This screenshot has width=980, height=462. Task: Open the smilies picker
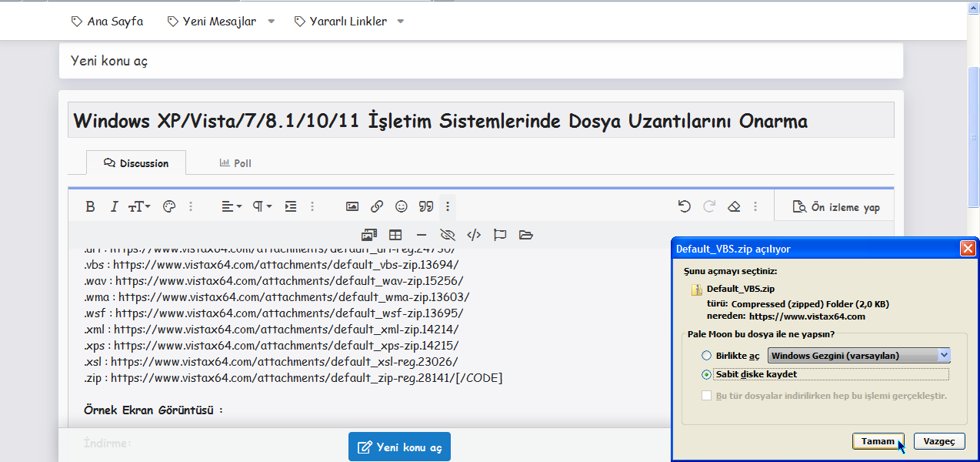tap(402, 206)
